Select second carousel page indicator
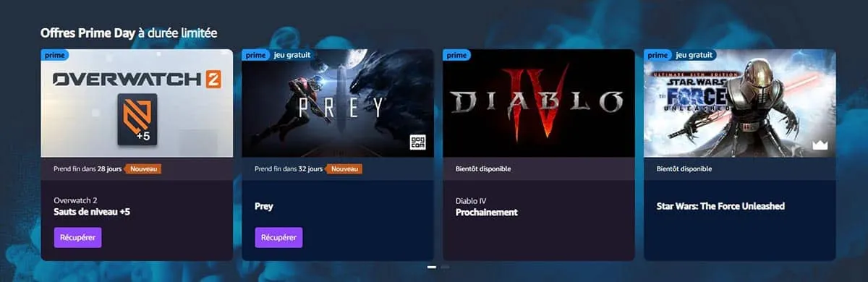Viewport: 868px width, 282px height. (445, 267)
